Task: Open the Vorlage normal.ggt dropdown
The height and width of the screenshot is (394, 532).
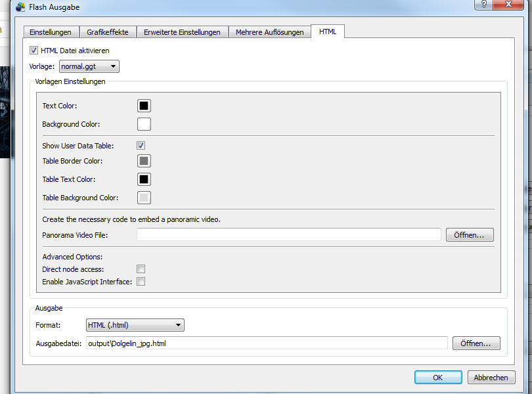Action: point(89,66)
